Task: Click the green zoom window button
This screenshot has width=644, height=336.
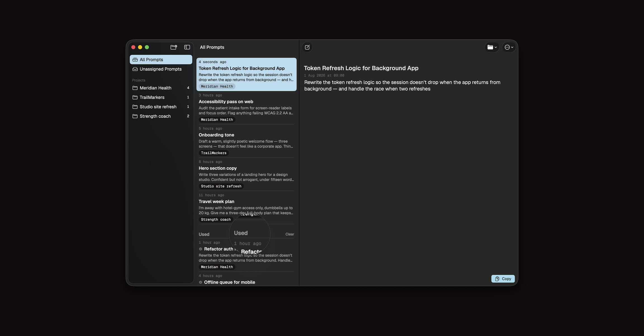Action: coord(147,47)
